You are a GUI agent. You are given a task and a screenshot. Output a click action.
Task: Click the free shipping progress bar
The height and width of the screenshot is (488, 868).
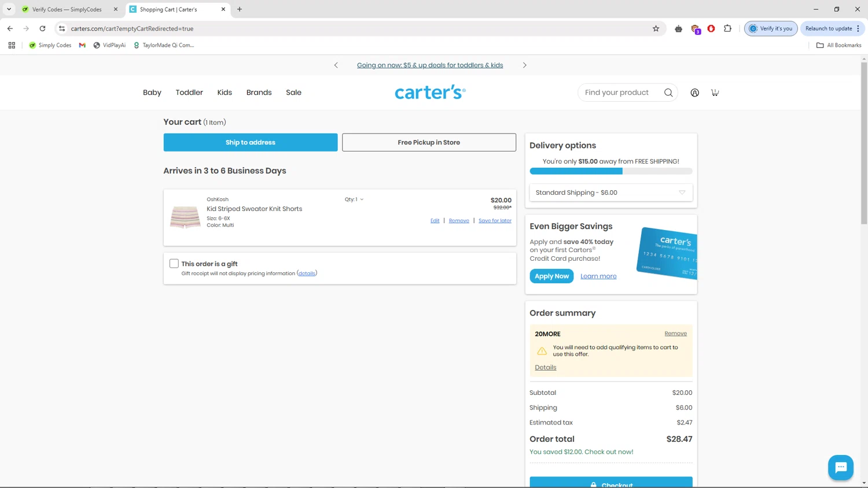611,171
